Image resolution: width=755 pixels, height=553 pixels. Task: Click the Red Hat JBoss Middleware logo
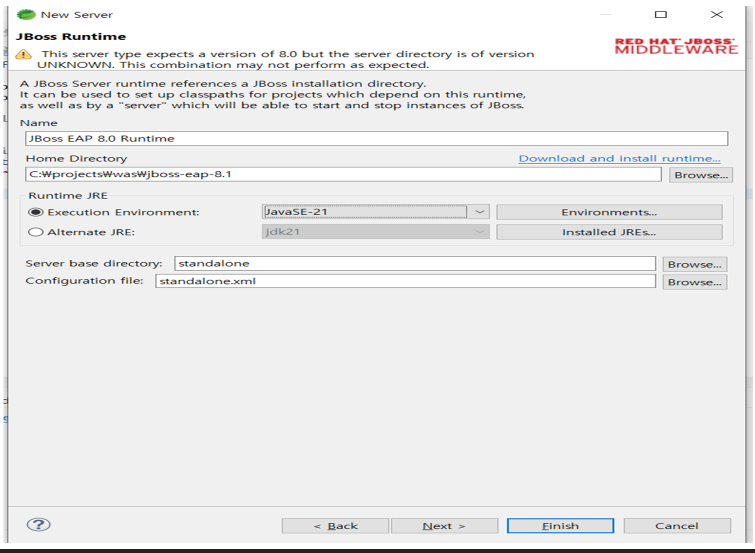pos(676,46)
